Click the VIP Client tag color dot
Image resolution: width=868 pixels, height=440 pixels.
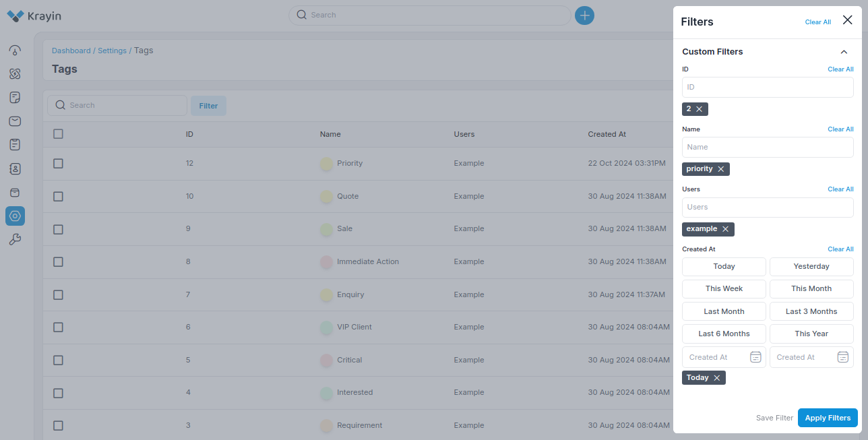pos(327,327)
